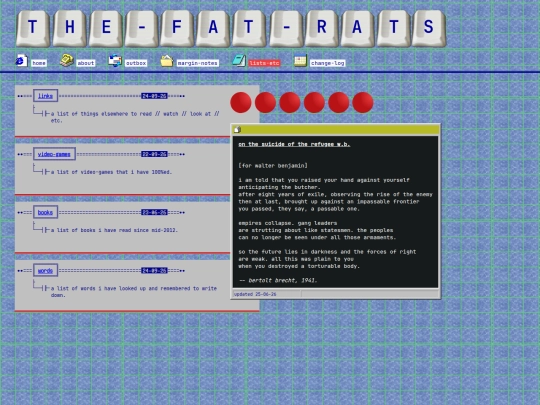This screenshot has width=540, height=405.
Task: Click the poem title 'on the suicide of the refugee w.b.'
Action: pyautogui.click(x=294, y=144)
